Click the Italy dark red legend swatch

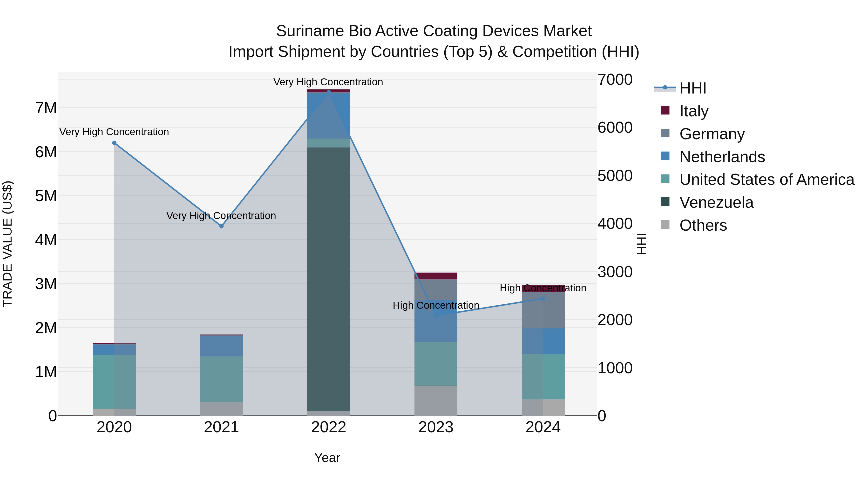click(665, 110)
